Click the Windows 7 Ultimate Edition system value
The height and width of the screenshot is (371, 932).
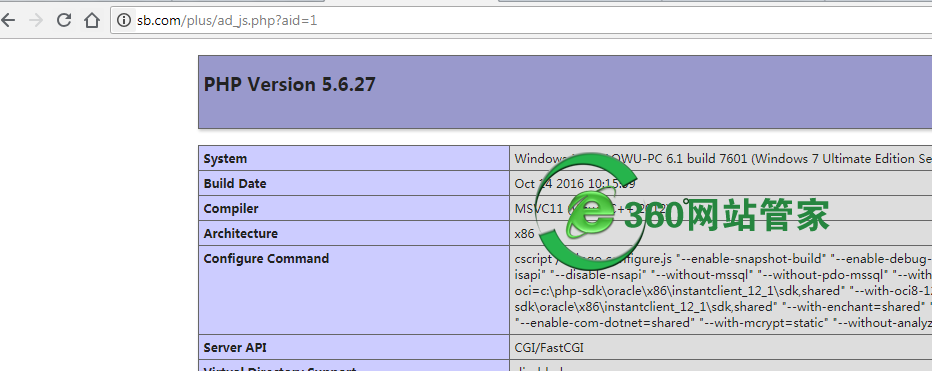(723, 159)
